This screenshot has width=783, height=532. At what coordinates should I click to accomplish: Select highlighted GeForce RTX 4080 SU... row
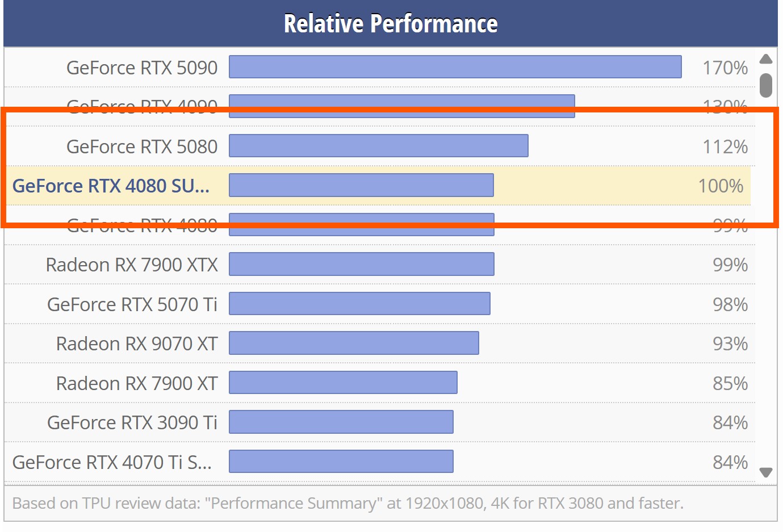(x=378, y=186)
